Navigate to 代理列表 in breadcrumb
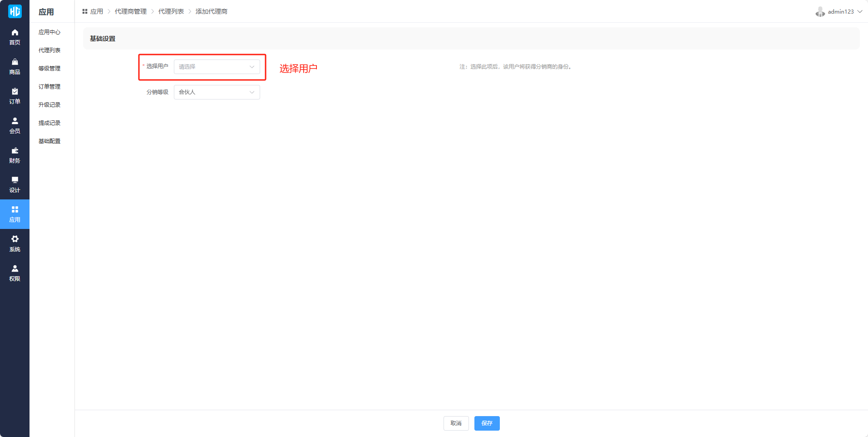This screenshot has height=437, width=868. [171, 11]
